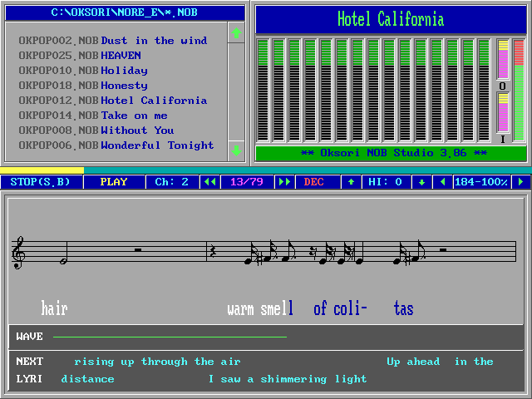Increase tempo with the right arrow by 184-100%

[521, 182]
